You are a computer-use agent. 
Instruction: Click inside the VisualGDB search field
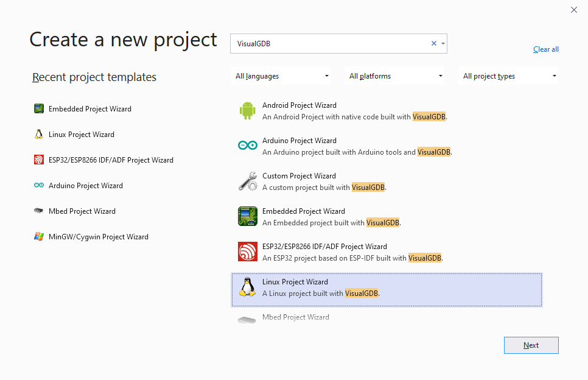point(329,43)
